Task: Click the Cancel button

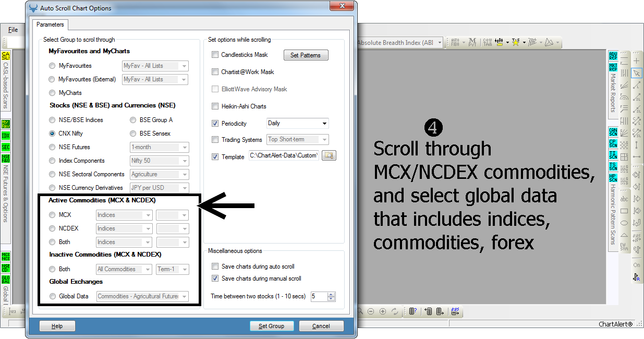Action: point(321,326)
